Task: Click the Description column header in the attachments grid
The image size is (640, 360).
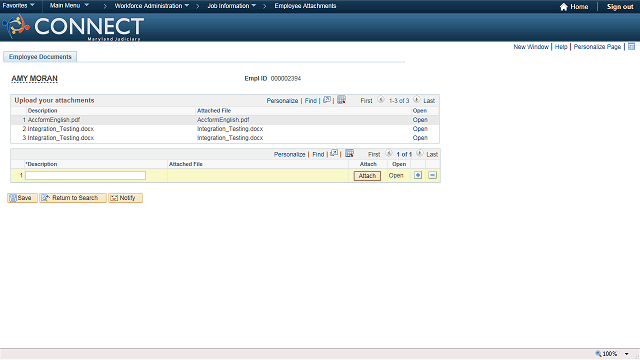Action: tap(42, 111)
